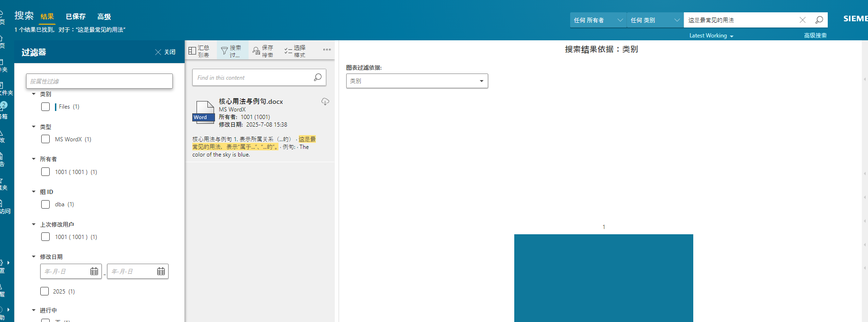868x322 pixels.
Task: Click the teal chart bar for Files category
Action: 604,278
